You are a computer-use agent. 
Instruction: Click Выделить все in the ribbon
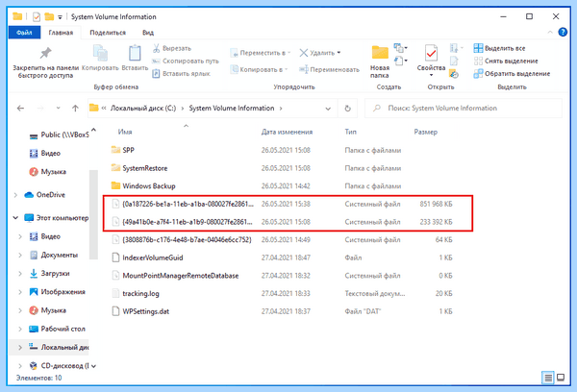click(499, 48)
